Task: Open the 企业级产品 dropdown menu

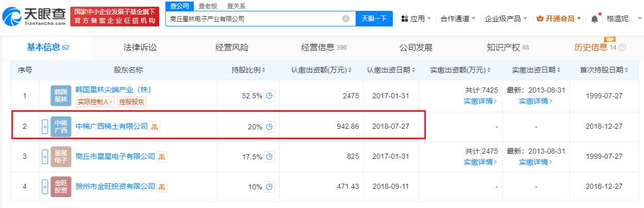Action: coord(506,19)
